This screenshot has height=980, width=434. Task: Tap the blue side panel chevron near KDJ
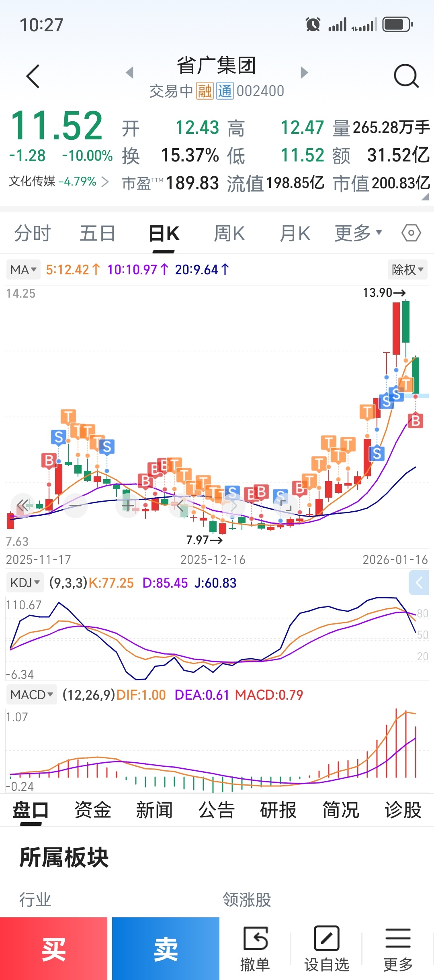419,582
